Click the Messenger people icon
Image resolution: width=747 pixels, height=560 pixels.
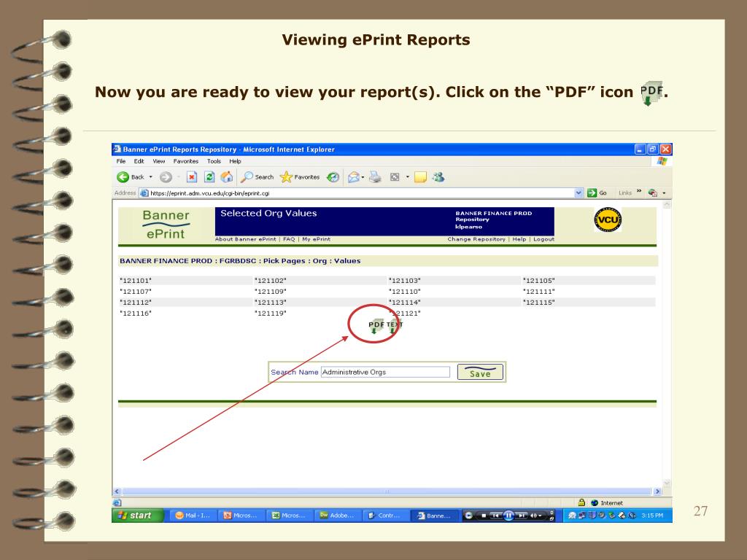[x=438, y=177]
